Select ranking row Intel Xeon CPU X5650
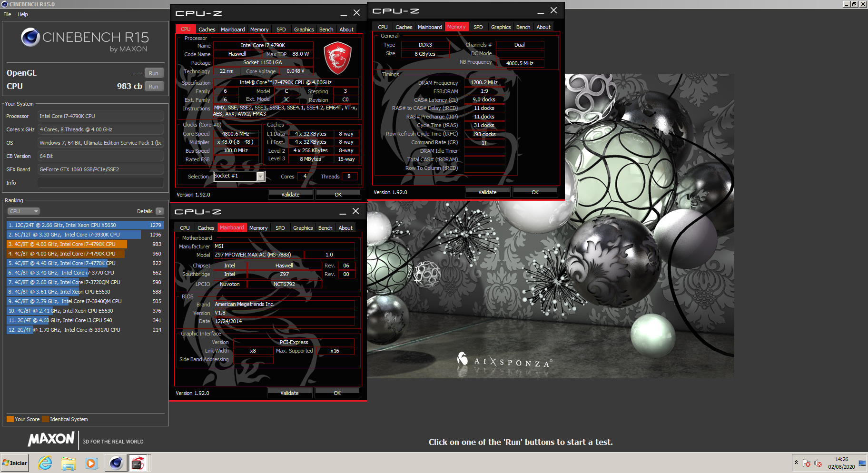 [x=85, y=225]
